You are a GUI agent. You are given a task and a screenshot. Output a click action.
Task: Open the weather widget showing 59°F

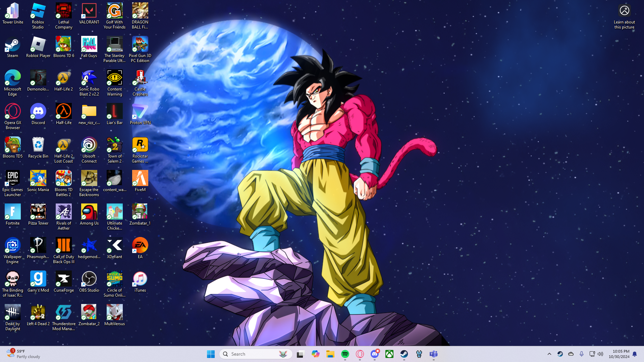(x=23, y=354)
